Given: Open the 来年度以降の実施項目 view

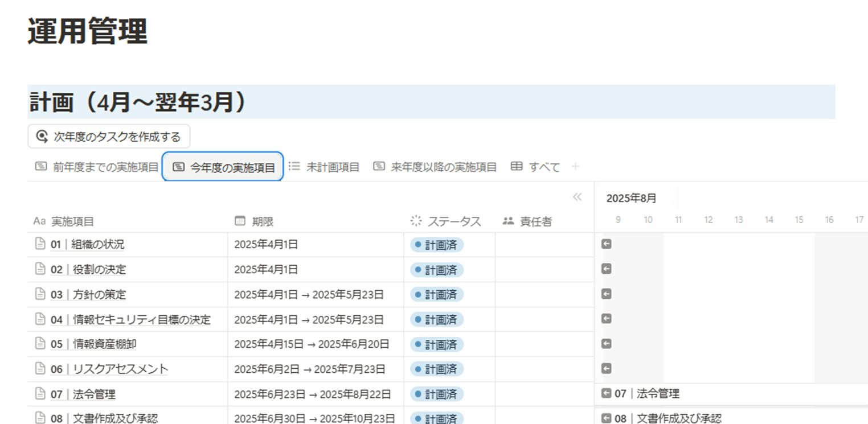Looking at the screenshot, I should (x=435, y=167).
